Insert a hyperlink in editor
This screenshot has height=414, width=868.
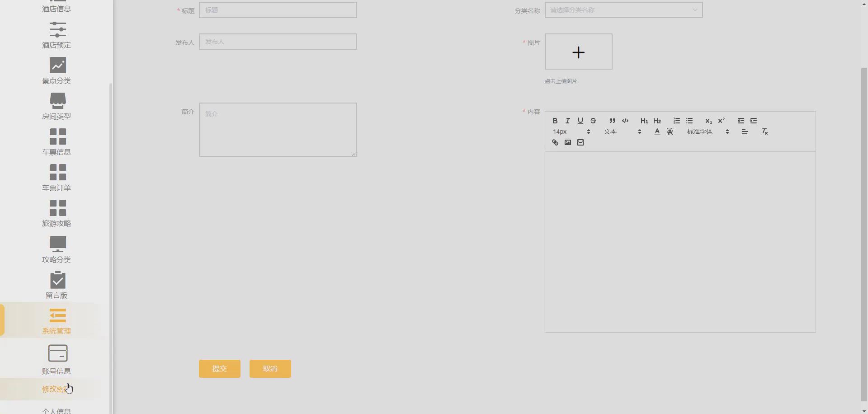click(x=555, y=142)
